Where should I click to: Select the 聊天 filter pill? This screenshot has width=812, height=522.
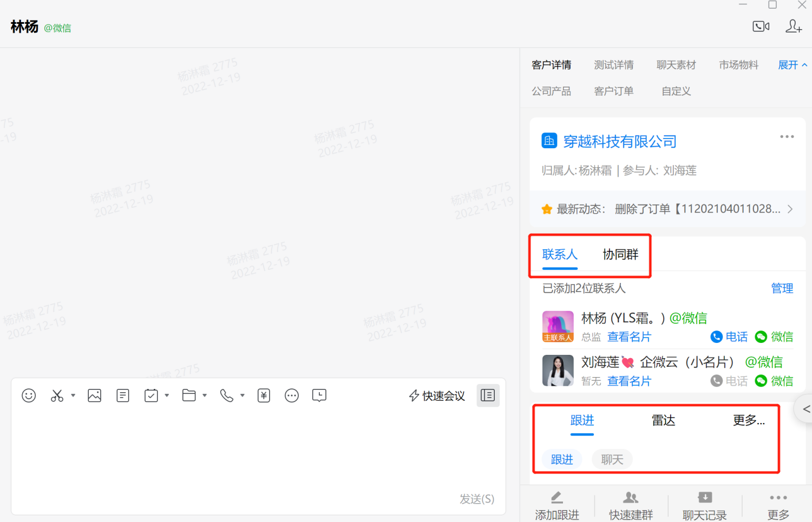coord(612,459)
